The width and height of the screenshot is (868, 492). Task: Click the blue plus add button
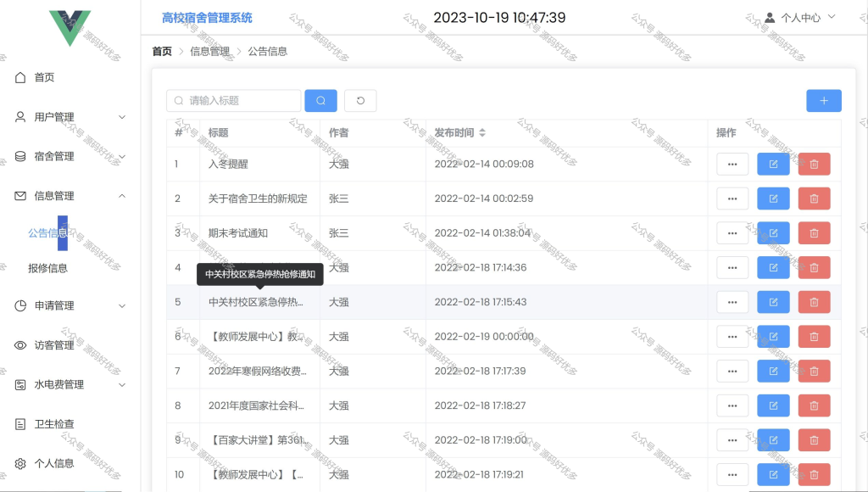point(824,101)
